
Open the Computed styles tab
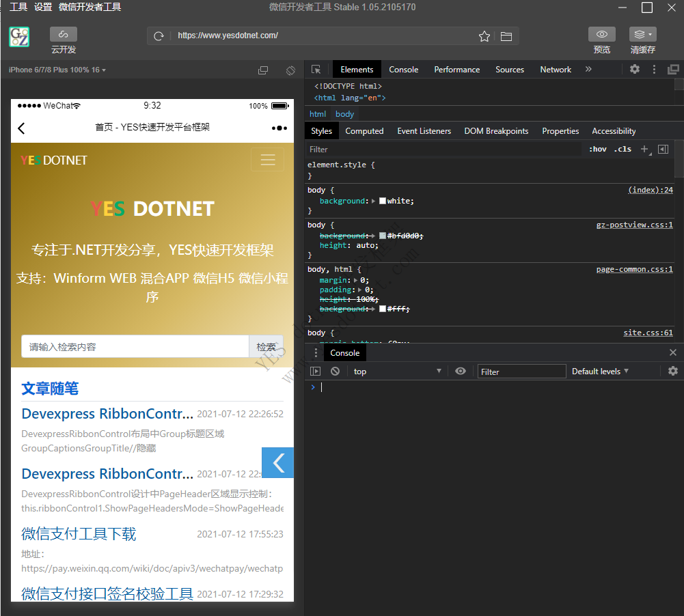364,131
